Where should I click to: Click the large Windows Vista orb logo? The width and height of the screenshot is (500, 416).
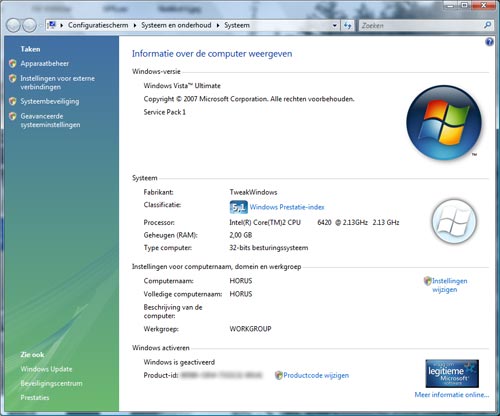[x=444, y=123]
